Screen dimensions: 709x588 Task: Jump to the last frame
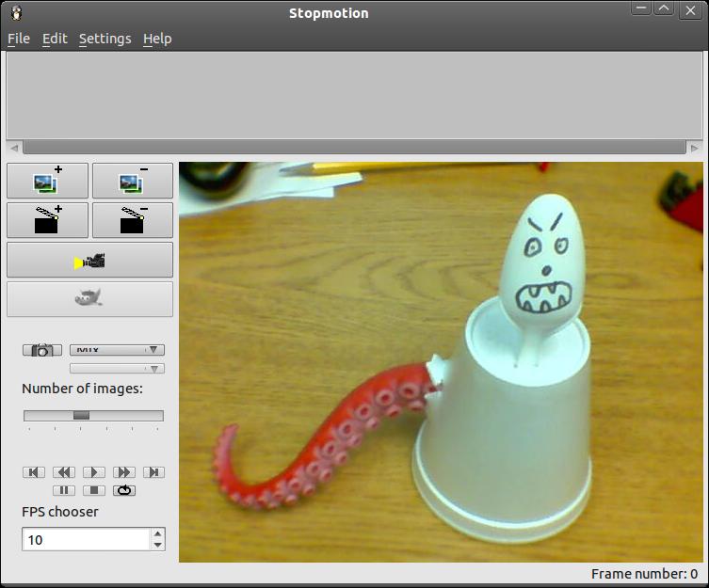pyautogui.click(x=153, y=472)
